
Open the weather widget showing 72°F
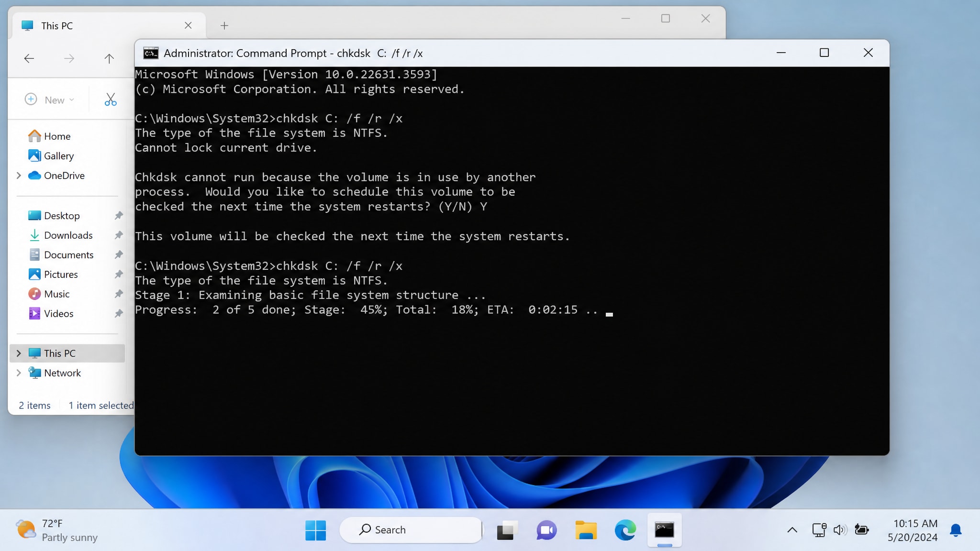57,530
